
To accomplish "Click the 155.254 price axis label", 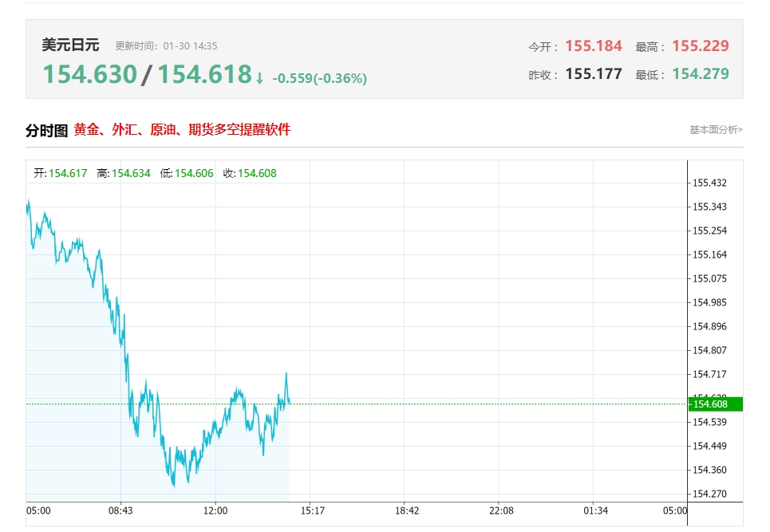I will pyautogui.click(x=709, y=231).
